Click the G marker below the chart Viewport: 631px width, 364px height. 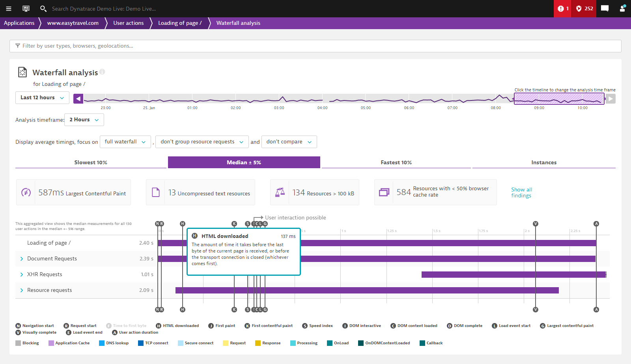pyautogui.click(x=265, y=310)
